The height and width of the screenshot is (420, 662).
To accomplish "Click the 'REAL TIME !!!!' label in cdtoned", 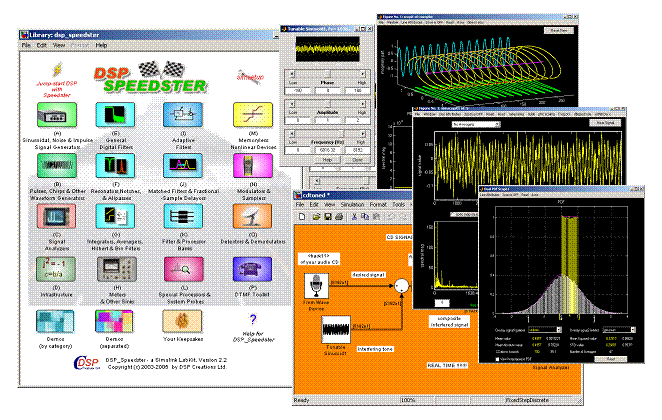I will click(x=447, y=365).
